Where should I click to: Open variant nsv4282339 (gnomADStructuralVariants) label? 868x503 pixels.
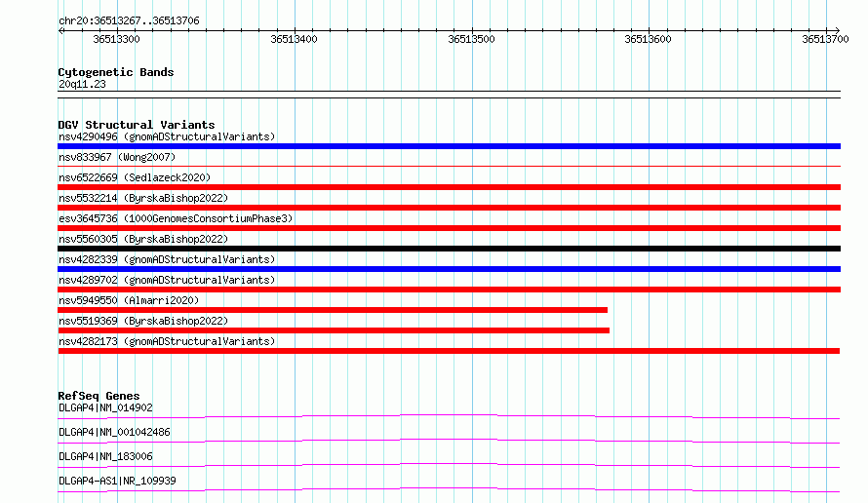(167, 259)
